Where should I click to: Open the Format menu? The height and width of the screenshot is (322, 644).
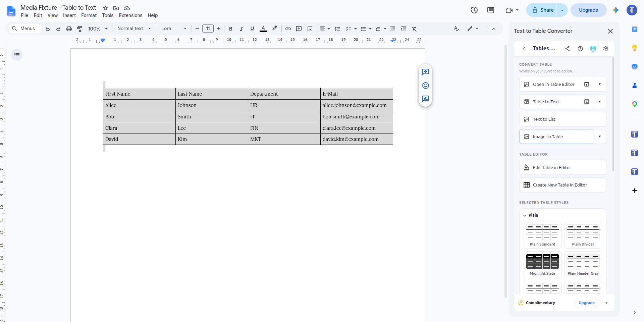coord(89,15)
